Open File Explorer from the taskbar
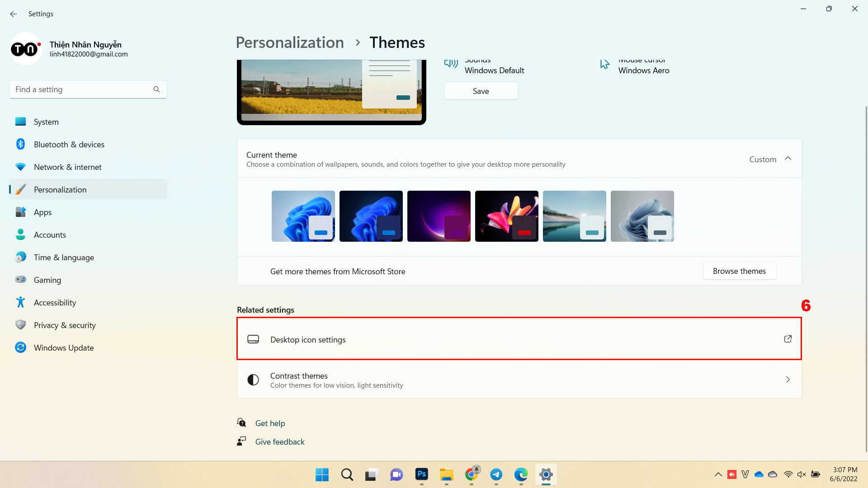The width and height of the screenshot is (868, 488). click(x=446, y=474)
